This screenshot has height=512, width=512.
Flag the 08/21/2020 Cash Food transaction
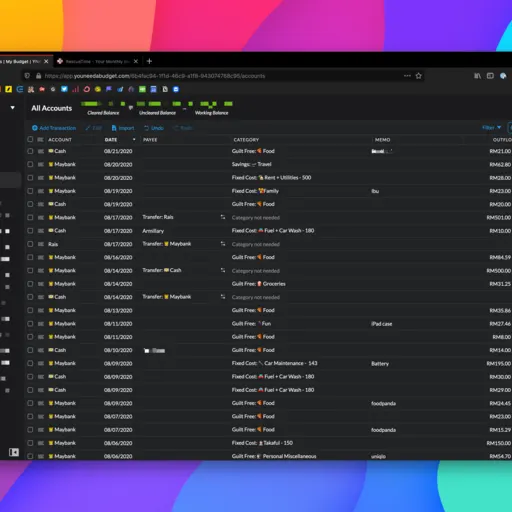click(x=41, y=151)
